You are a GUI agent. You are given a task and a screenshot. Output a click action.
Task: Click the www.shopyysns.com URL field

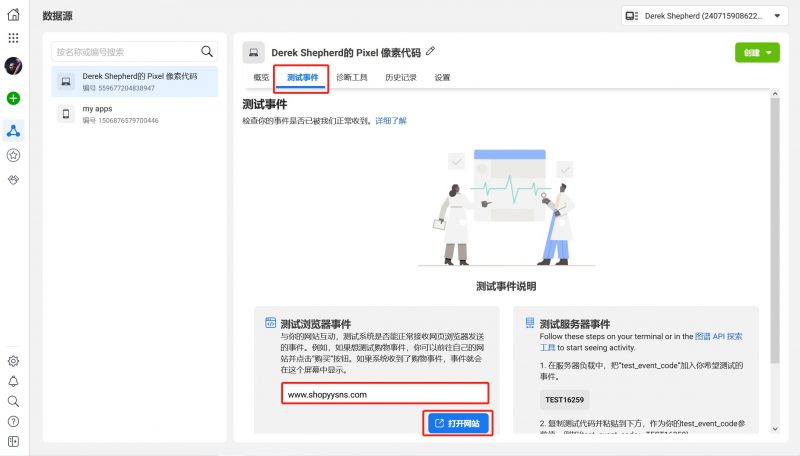385,394
